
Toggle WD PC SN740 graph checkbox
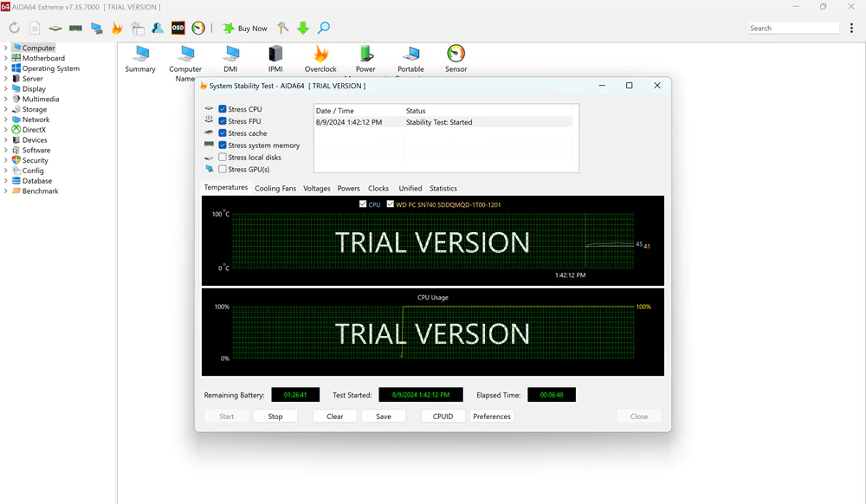[391, 204]
